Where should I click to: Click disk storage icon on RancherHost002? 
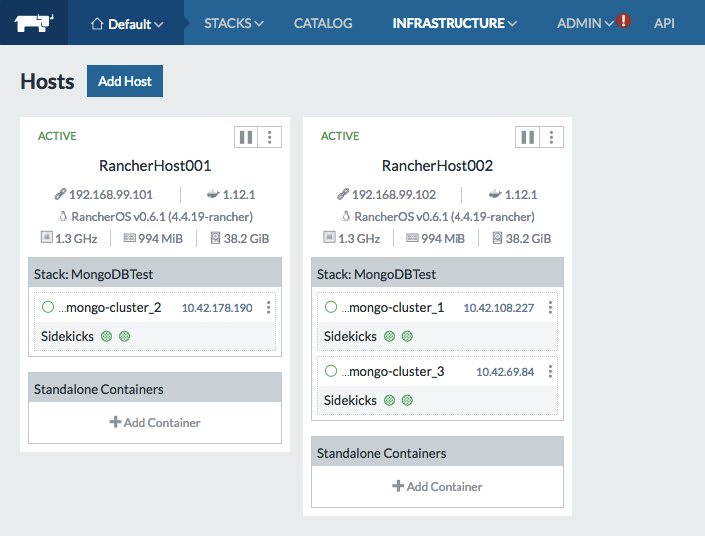pyautogui.click(x=497, y=238)
